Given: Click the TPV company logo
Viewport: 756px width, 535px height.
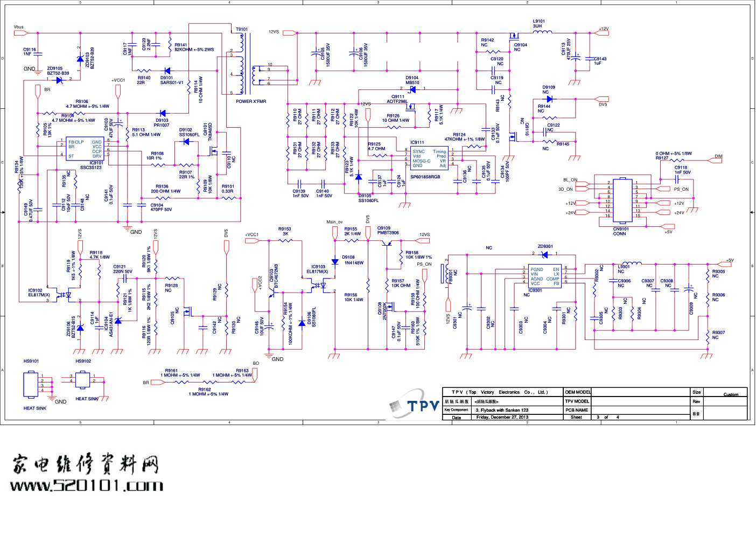Looking at the screenshot, I should tap(415, 405).
